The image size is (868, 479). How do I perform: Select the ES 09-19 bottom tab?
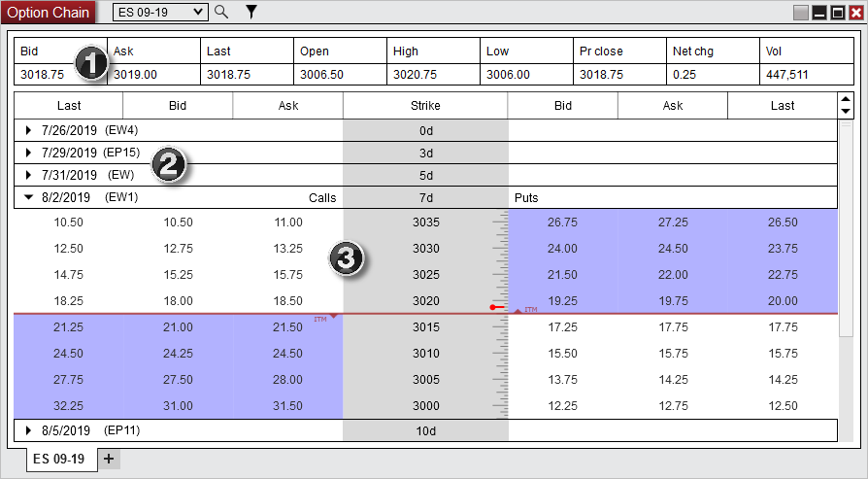coord(59,459)
